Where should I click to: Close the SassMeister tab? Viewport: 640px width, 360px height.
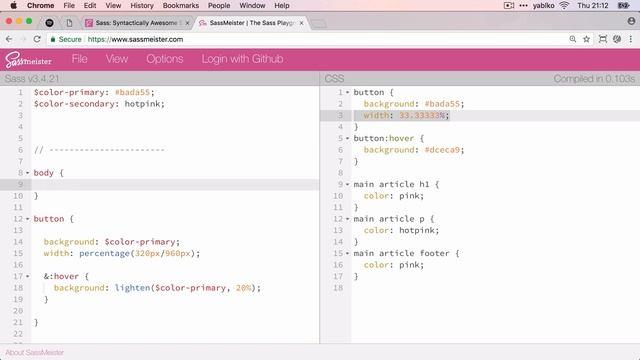point(301,23)
